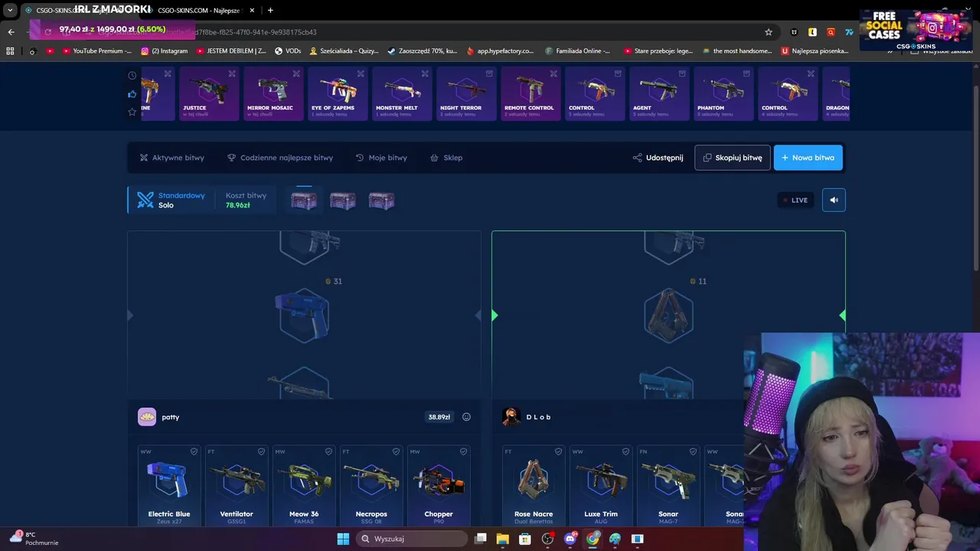
Task: Open the Agent drop card
Action: 659,93
